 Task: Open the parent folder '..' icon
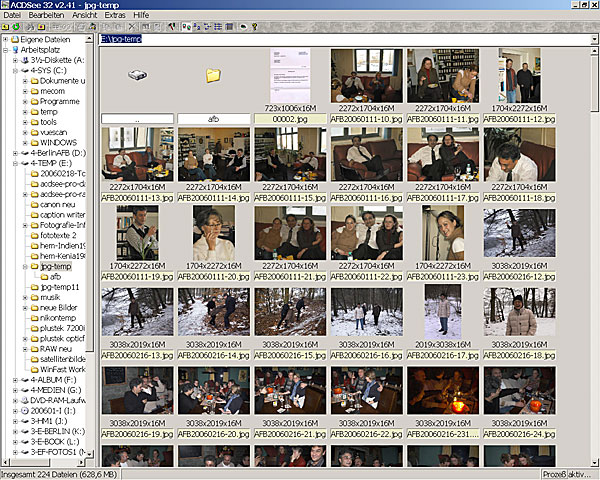tap(138, 76)
